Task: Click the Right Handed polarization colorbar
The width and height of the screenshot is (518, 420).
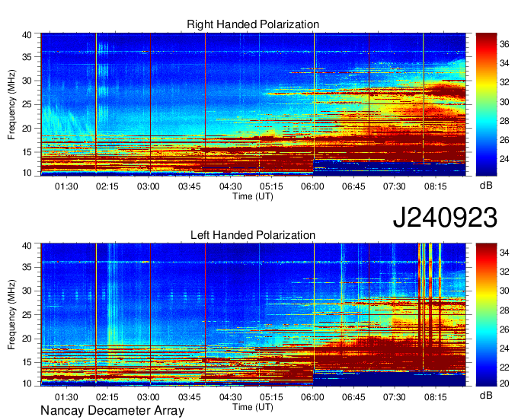Action: pos(486,104)
